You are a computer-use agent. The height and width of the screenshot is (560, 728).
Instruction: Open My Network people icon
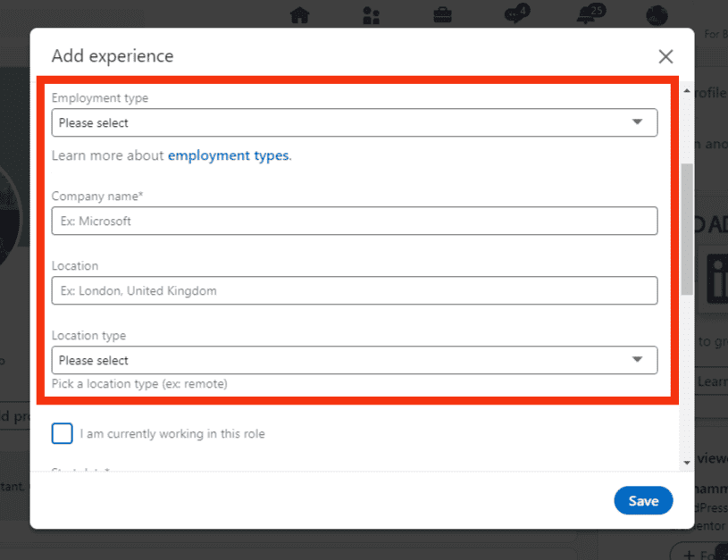tap(371, 15)
